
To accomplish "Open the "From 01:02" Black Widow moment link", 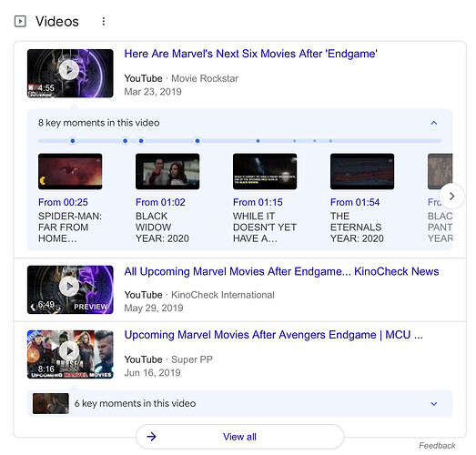I will pos(160,202).
